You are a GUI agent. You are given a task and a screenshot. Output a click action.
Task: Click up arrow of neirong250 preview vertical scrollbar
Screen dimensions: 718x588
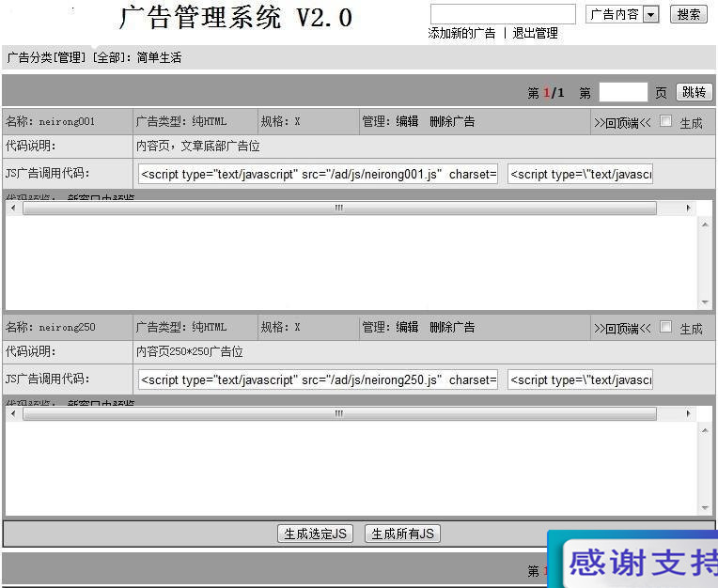705,430
